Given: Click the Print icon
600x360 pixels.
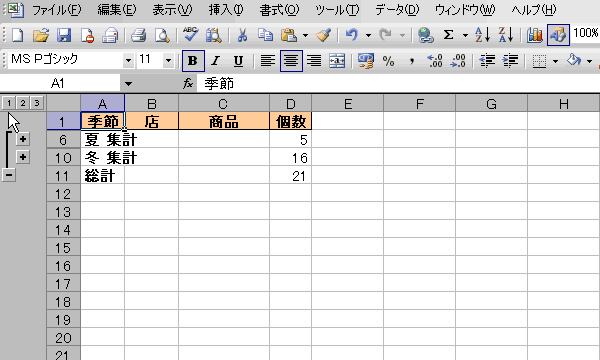Looking at the screenshot, I should 138,35.
